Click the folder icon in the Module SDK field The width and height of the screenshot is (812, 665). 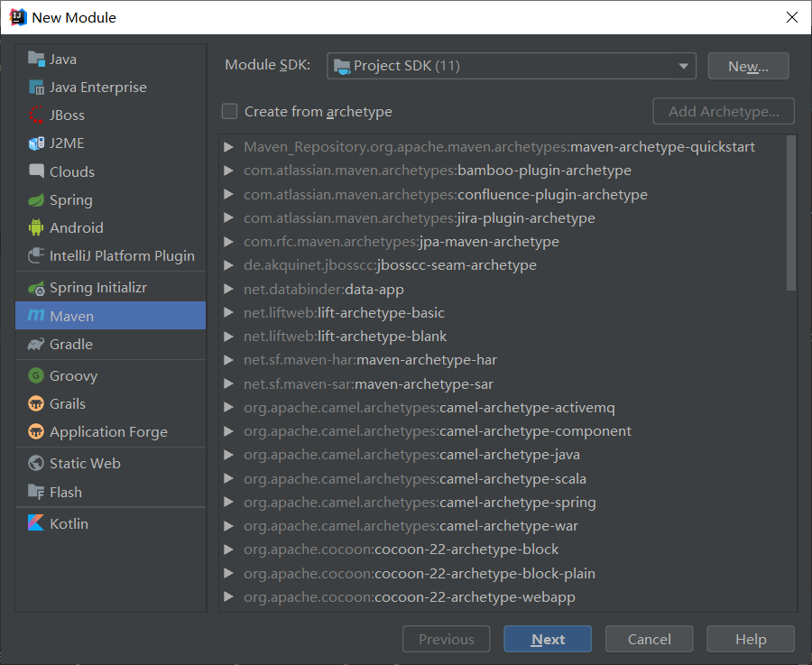(342, 66)
